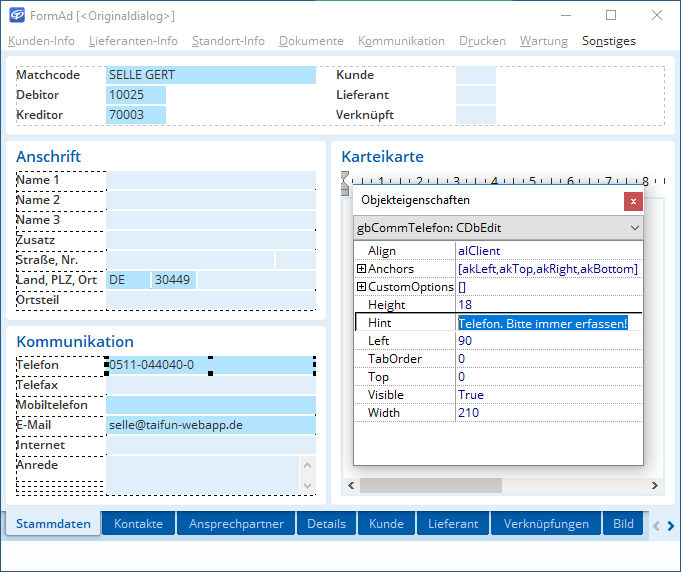Close the Objekteigenschaften panel
Viewport: 681px width, 572px height.
pyautogui.click(x=632, y=200)
